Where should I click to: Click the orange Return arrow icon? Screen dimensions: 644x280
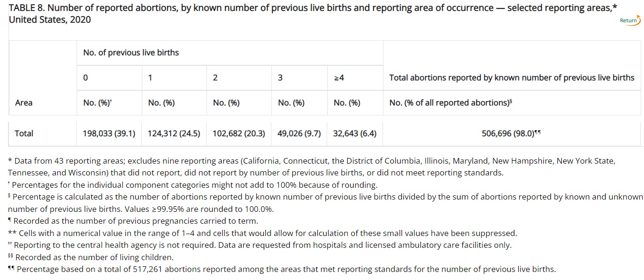click(x=639, y=20)
